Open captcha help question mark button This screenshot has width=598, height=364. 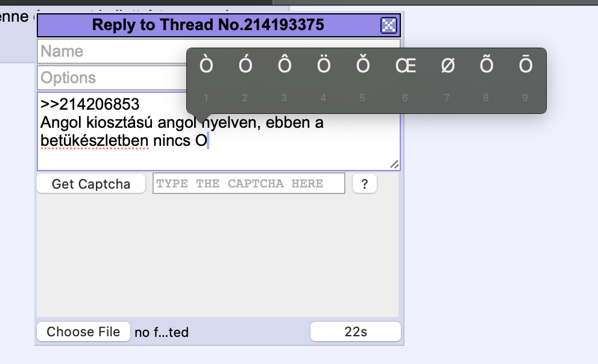pos(365,184)
